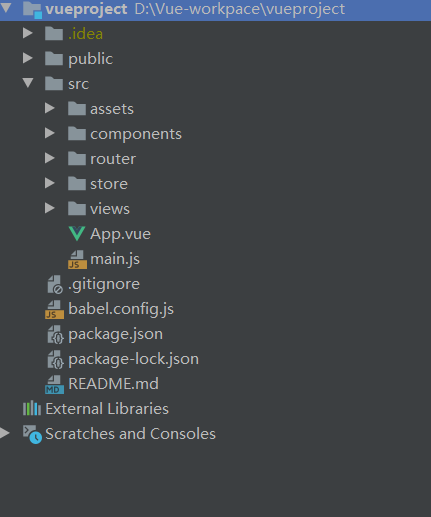431x517 pixels.
Task: Click the JSON icon of package.json
Action: point(55,334)
